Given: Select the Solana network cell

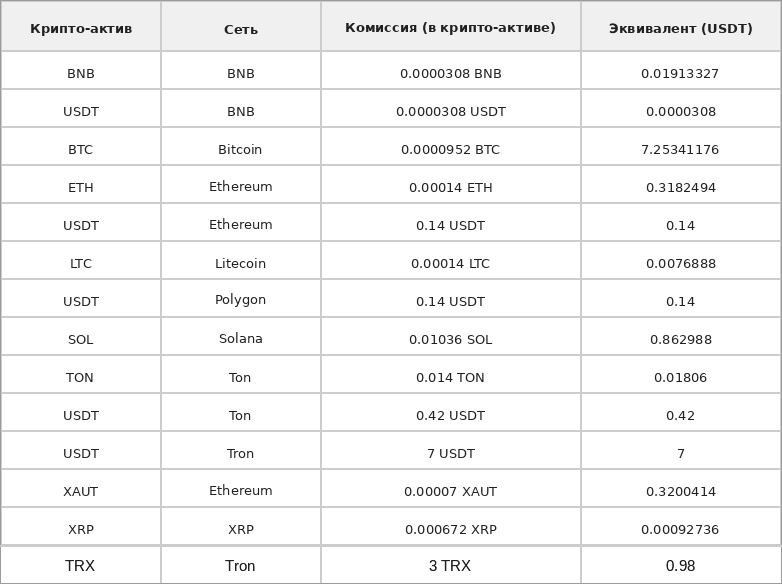Looking at the screenshot, I should [x=241, y=339].
